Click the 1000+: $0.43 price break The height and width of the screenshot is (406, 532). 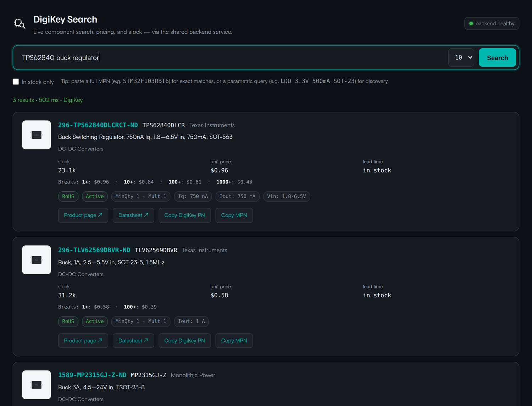(x=234, y=182)
